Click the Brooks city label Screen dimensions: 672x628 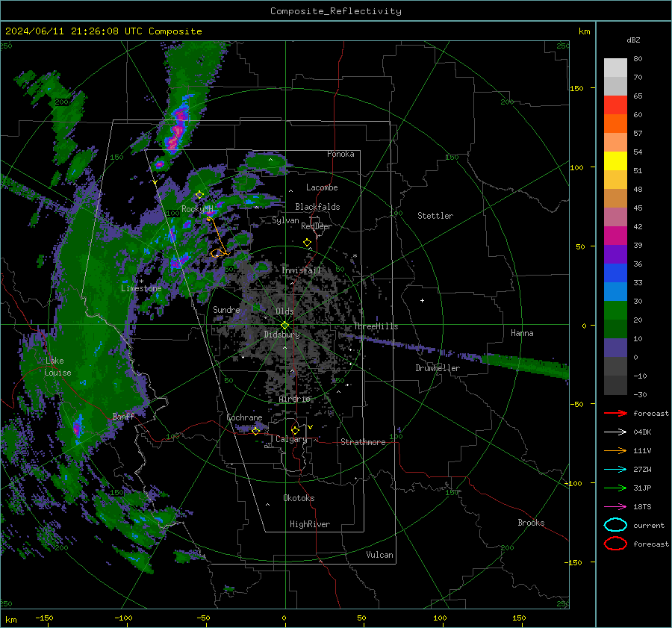point(531,523)
